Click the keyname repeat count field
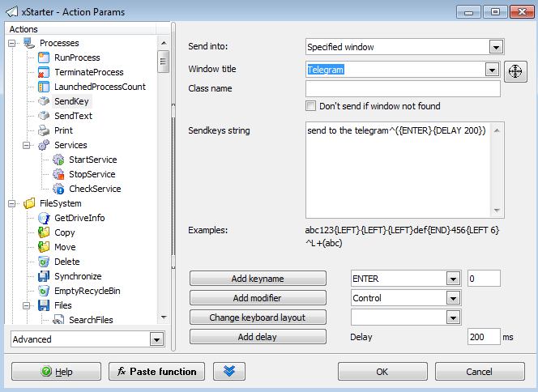 tap(484, 279)
